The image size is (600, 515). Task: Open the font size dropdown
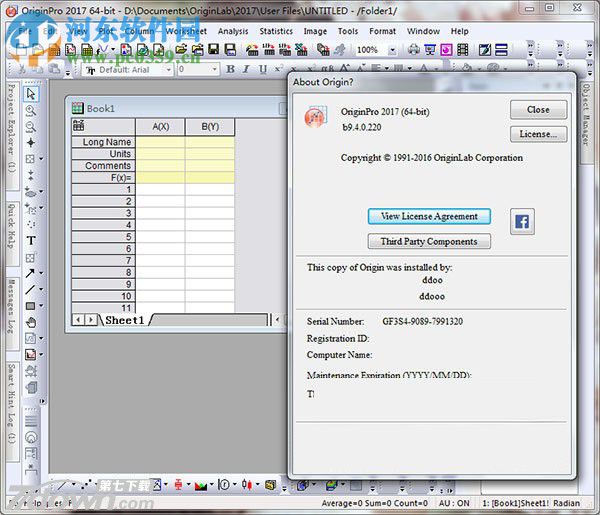tap(214, 69)
